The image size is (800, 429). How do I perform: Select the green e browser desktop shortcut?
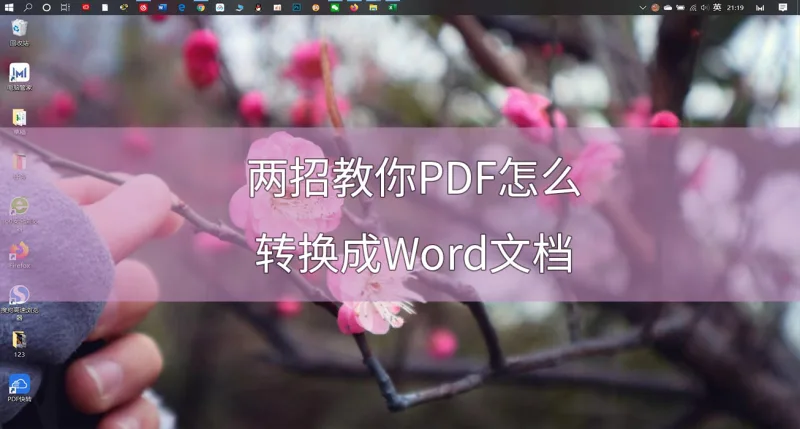tap(19, 213)
